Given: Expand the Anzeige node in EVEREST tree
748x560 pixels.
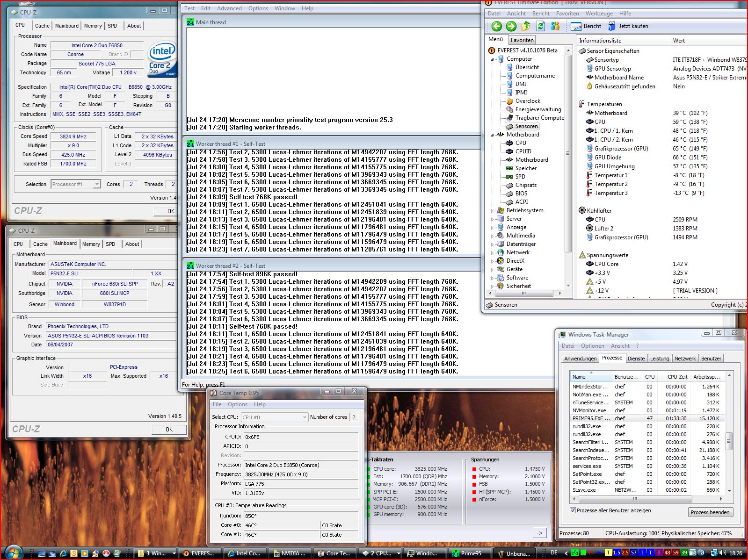Looking at the screenshot, I should pyautogui.click(x=493, y=228).
